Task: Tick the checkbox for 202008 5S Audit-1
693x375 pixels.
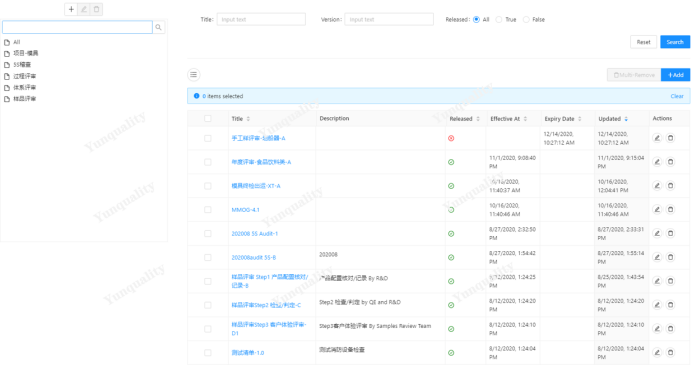Action: [x=208, y=233]
